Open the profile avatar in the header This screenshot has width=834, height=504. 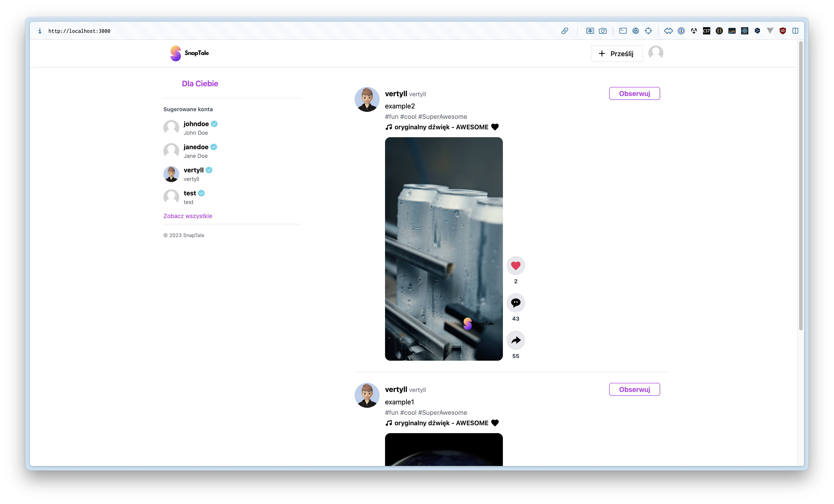[x=656, y=53]
